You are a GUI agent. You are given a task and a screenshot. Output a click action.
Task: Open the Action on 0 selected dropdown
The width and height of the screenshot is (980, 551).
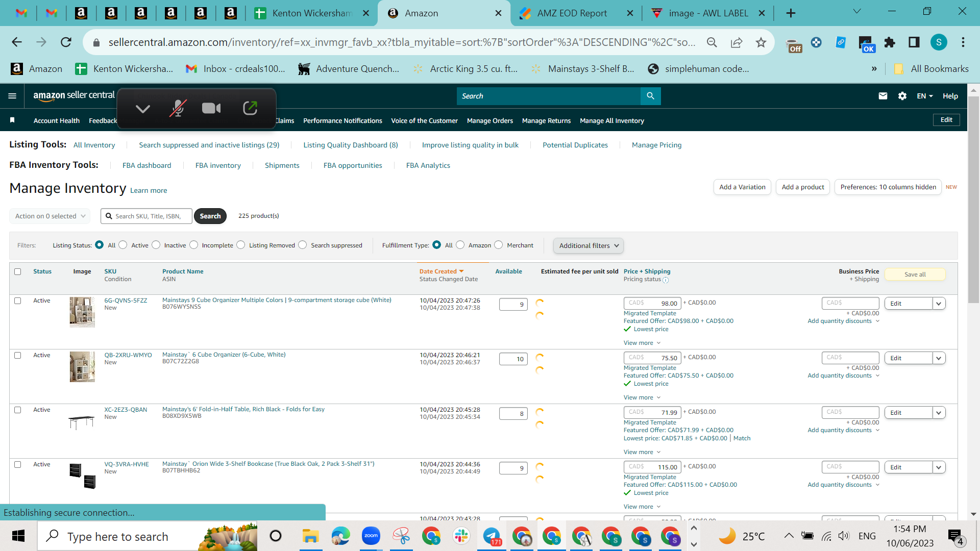(50, 216)
